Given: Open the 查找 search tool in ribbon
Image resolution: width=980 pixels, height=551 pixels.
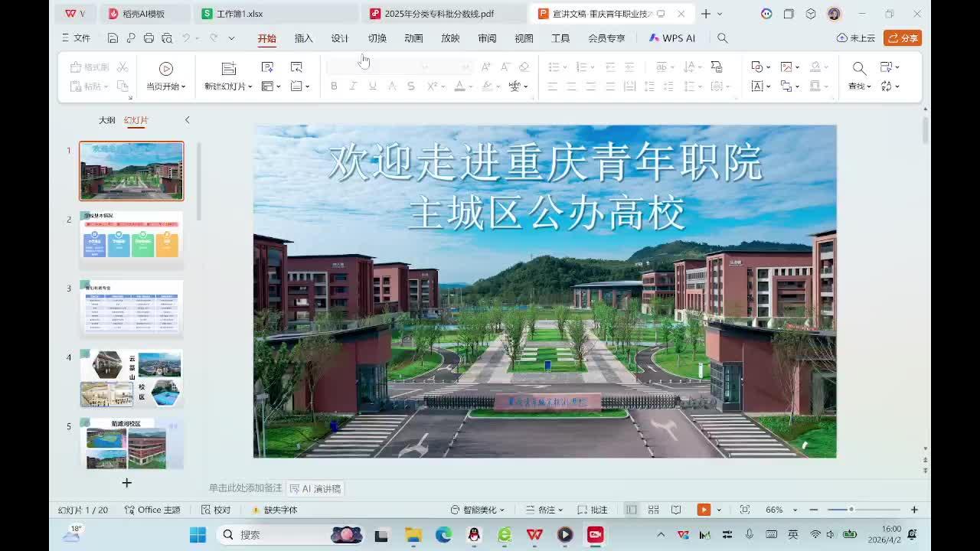Looking at the screenshot, I should tap(859, 69).
